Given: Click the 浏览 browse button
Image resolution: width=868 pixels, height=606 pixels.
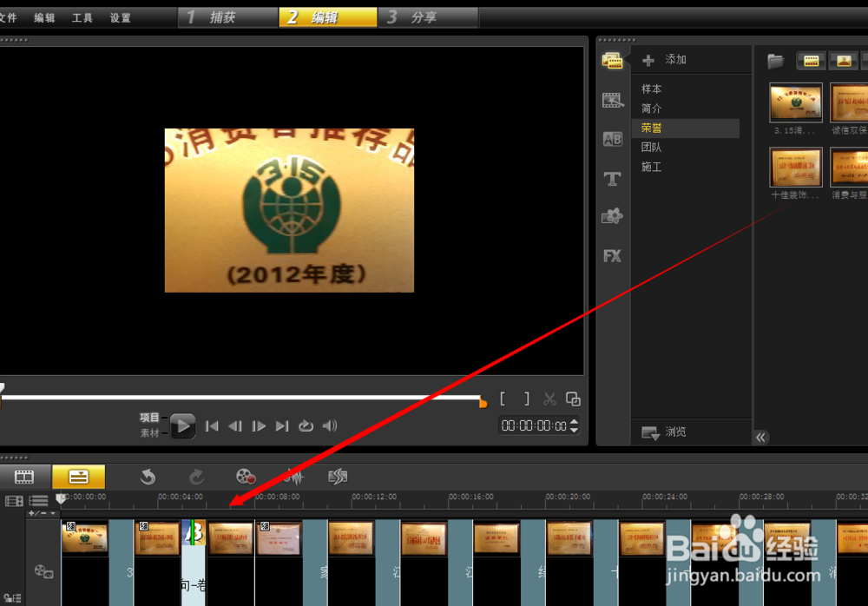Looking at the screenshot, I should point(663,432).
